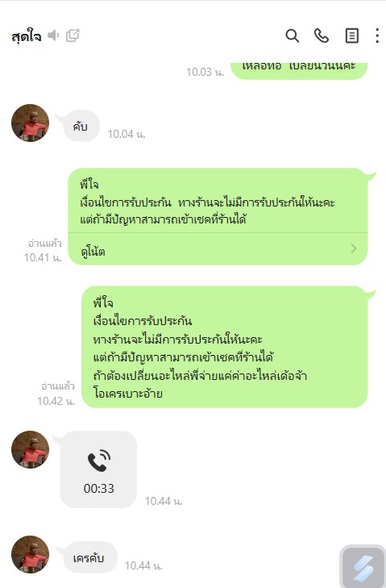The width and height of the screenshot is (386, 588).
Task: Open chat in separate window icon
Action: tap(73, 35)
